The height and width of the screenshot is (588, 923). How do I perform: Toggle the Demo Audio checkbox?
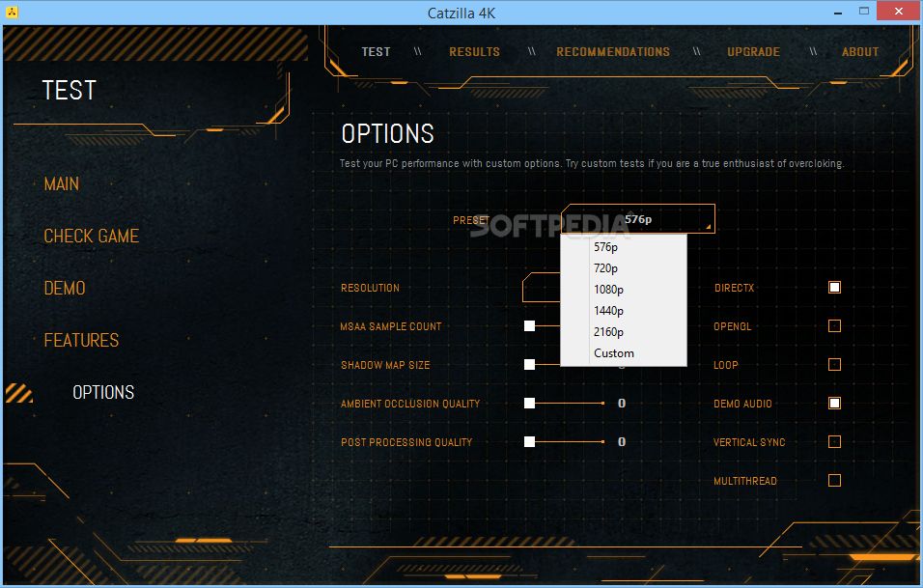pos(834,404)
